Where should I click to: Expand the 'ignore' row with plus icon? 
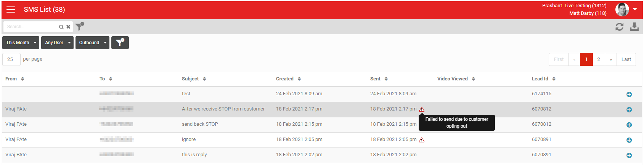point(629,140)
